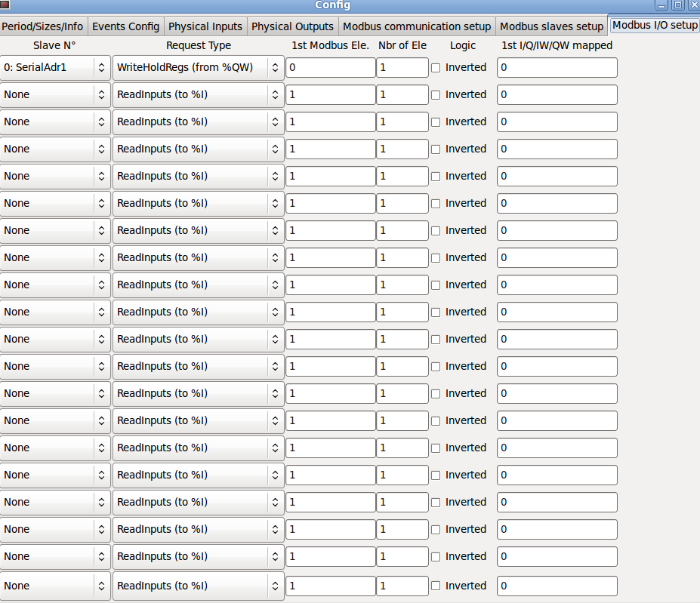The width and height of the screenshot is (700, 603).
Task: Check Inverted checkbox in second-to-last row
Action: 436,557
